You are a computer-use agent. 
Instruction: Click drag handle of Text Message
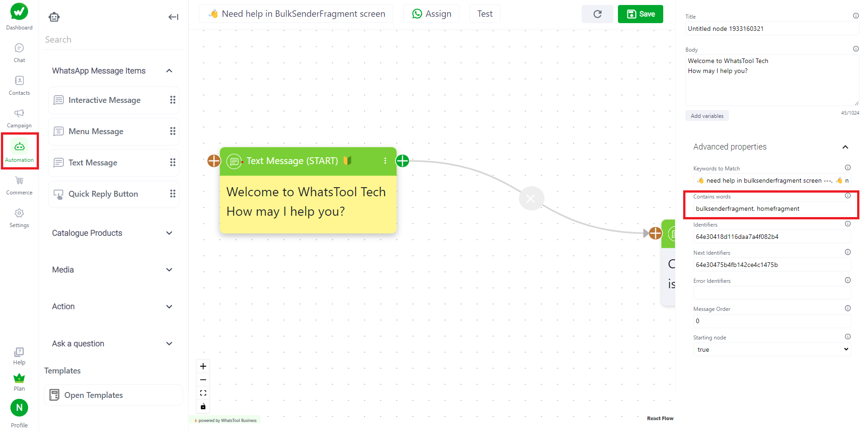tap(173, 162)
